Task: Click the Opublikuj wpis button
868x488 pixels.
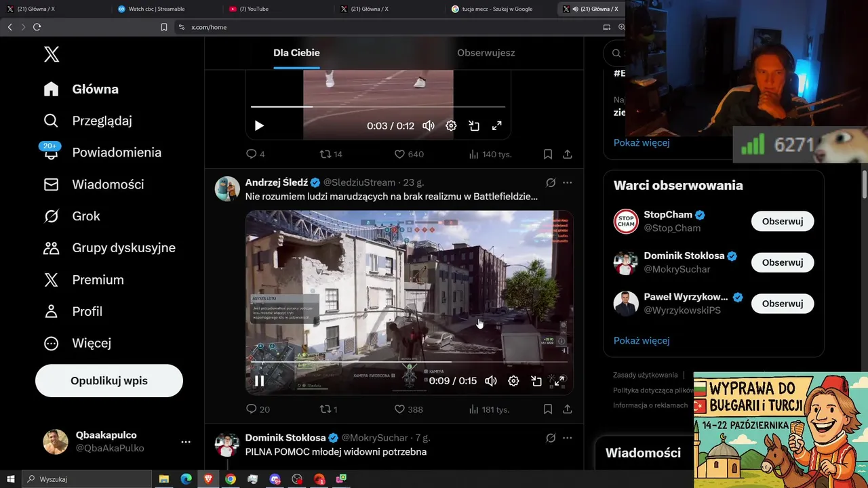Action: click(109, 381)
